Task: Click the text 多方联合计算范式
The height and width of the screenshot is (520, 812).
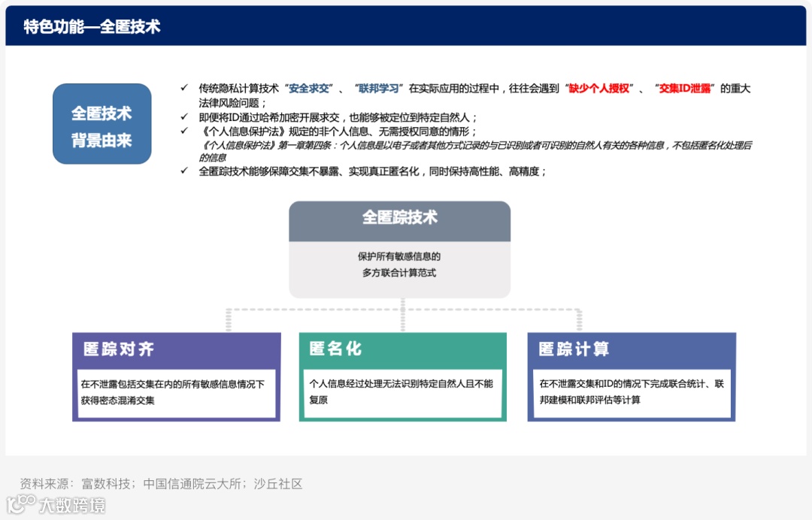Action: [x=399, y=273]
